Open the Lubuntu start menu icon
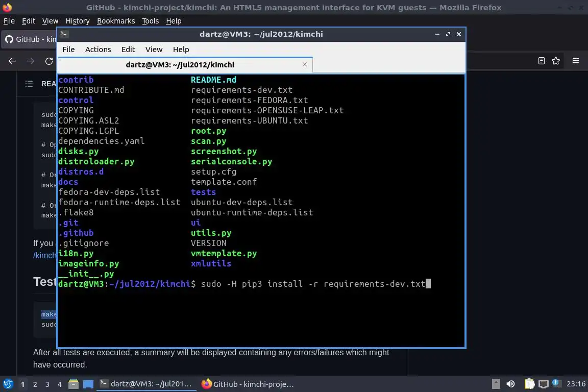 point(8,384)
